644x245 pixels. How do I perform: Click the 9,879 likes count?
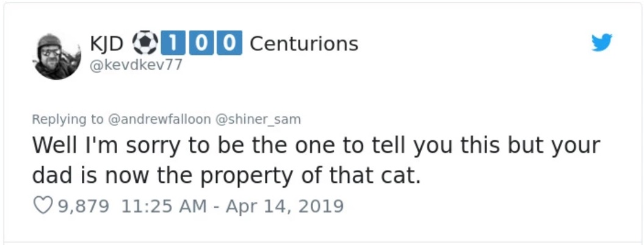(84, 206)
